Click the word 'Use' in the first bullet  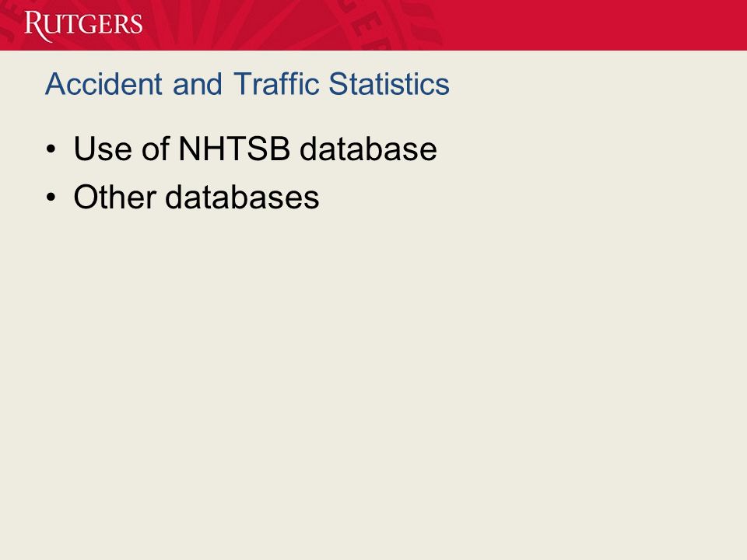pyautogui.click(x=103, y=149)
